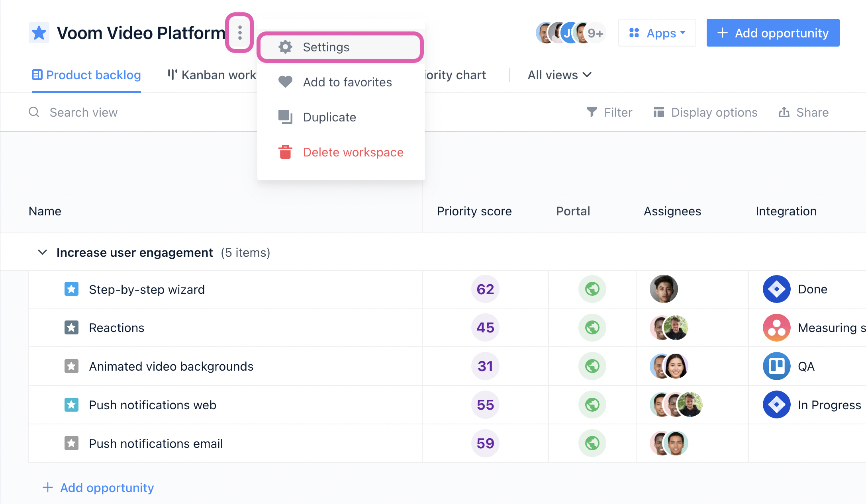Switch to the Product backlog tab
This screenshot has width=866, height=504.
tap(86, 75)
